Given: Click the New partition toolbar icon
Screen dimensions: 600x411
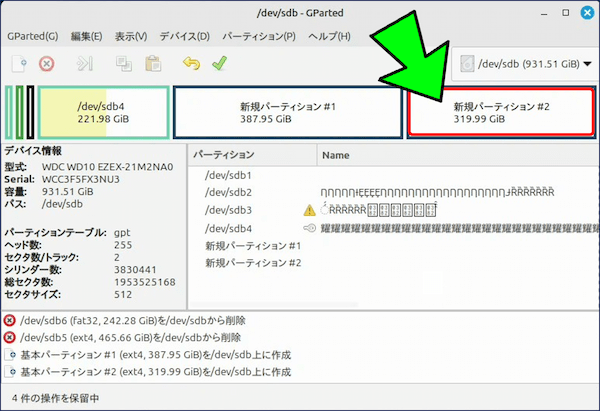Looking at the screenshot, I should (x=19, y=63).
